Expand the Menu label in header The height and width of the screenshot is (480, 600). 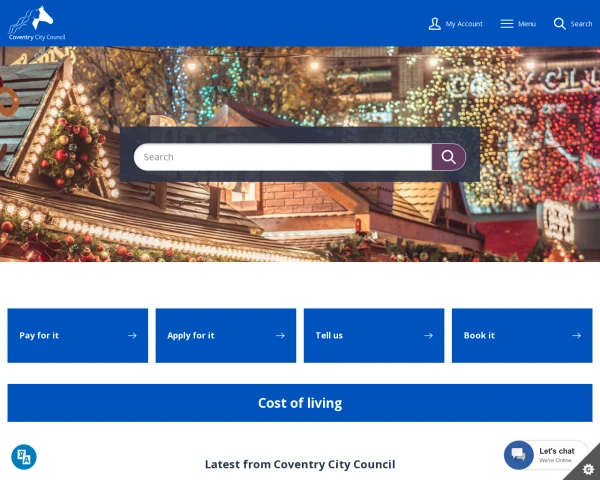coord(527,24)
